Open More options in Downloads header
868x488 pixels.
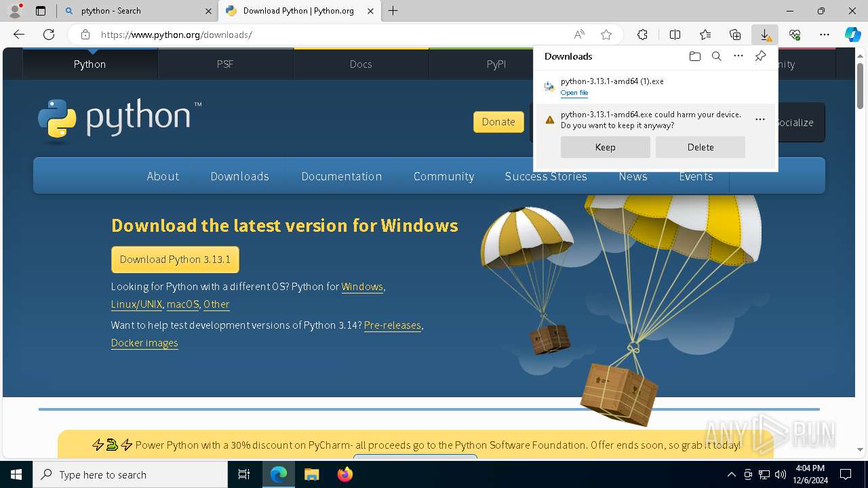pos(738,56)
